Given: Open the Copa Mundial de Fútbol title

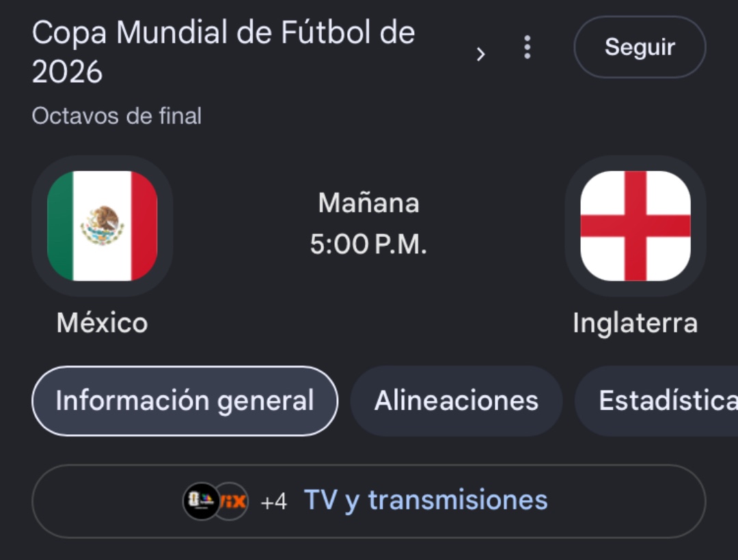Looking at the screenshot, I should pos(223,33).
